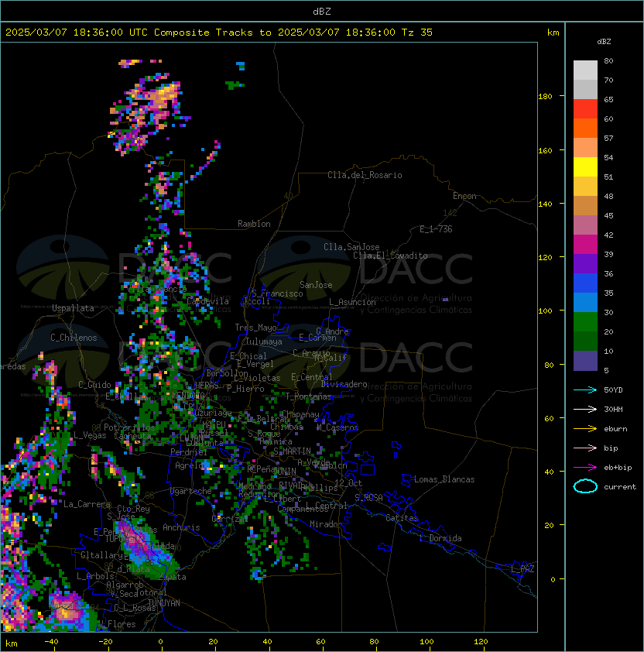Click the white 30HM arrow in legend
Screen dimensions: 644x652
pos(585,409)
